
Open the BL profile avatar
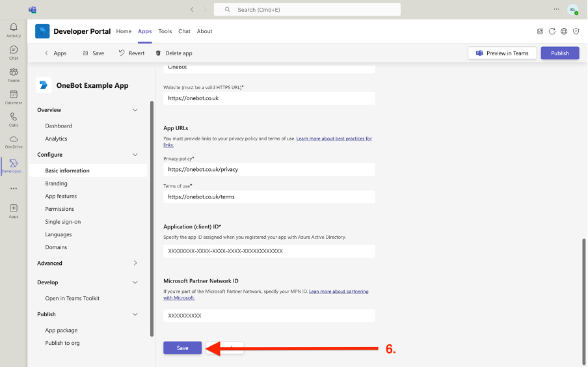point(572,10)
